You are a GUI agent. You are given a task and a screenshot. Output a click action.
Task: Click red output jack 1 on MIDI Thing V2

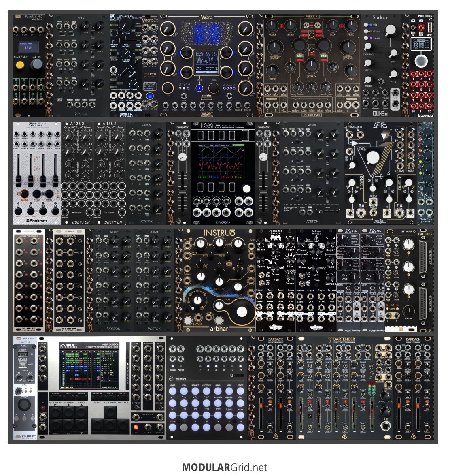point(413,73)
